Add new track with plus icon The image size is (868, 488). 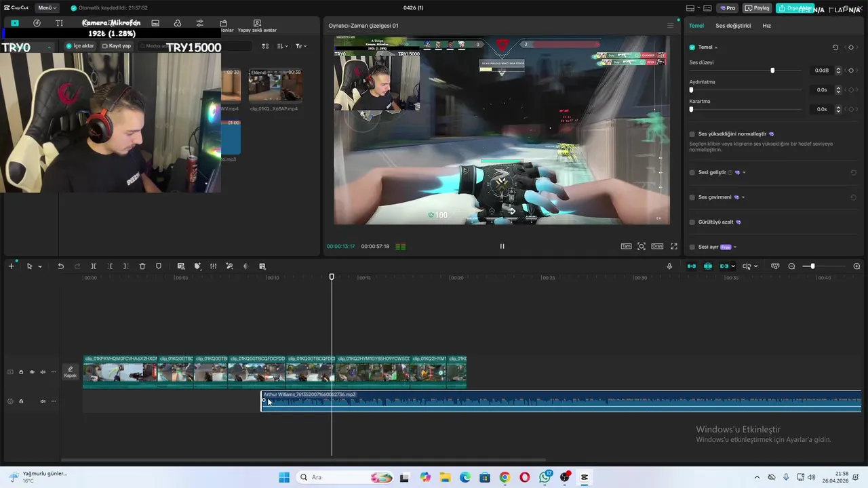[x=11, y=266]
